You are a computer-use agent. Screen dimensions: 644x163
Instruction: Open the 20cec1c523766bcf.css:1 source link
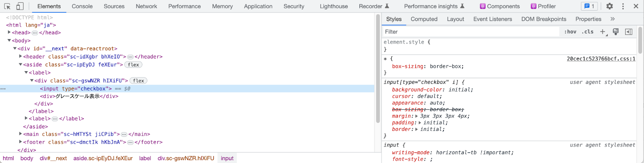601,59
